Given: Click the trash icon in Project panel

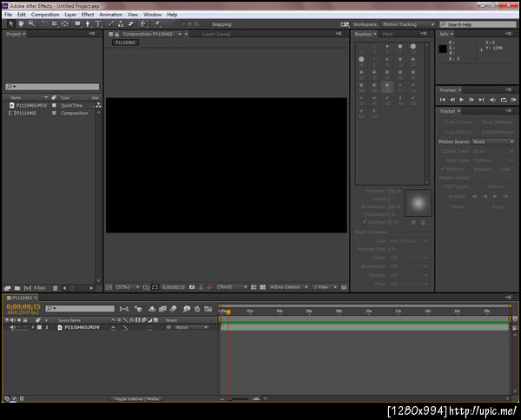Looking at the screenshot, I should click(56, 288).
